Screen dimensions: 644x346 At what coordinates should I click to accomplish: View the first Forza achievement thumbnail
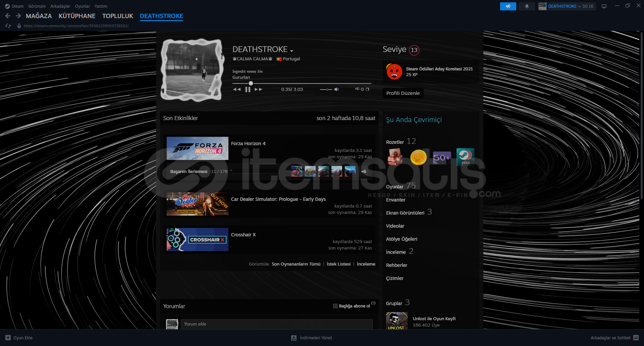click(297, 171)
